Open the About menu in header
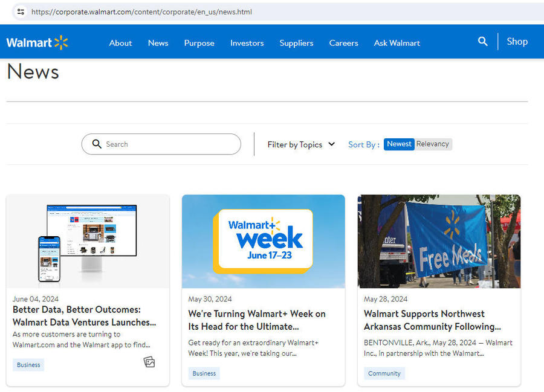Screen dimensions: 544x392 120,43
